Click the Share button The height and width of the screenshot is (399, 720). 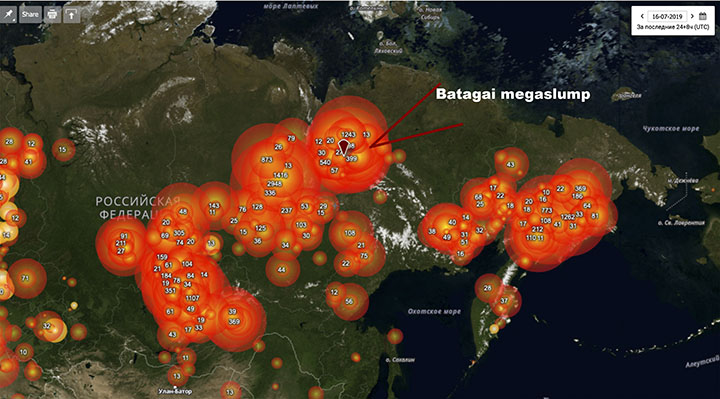point(30,14)
